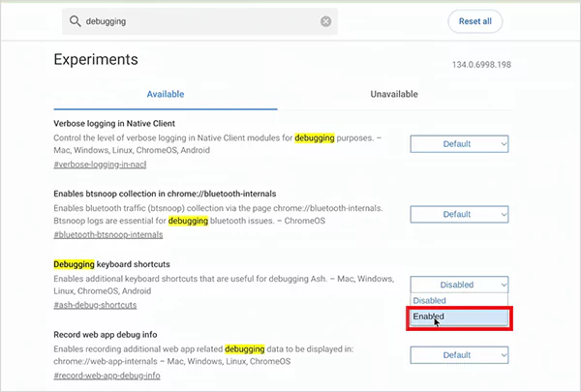Open the #verbose-logging-in-nacl link
The height and width of the screenshot is (392, 581).
pyautogui.click(x=106, y=165)
